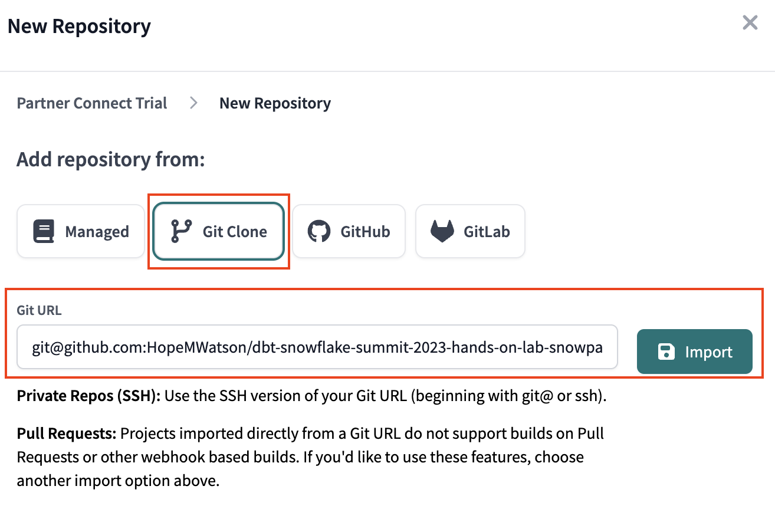775x532 pixels.
Task: Dismiss the New Repository dialog
Action: [750, 22]
